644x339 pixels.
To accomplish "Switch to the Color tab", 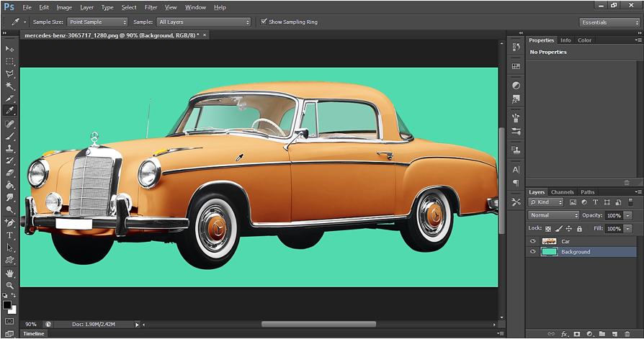I will [584, 40].
